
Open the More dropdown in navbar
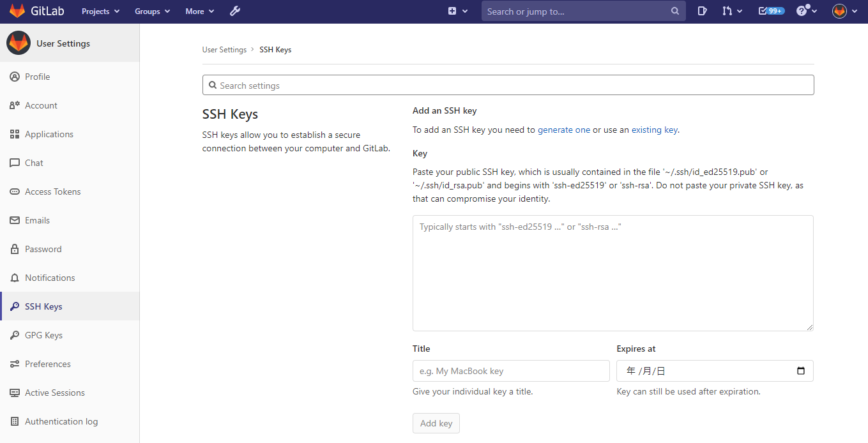pos(199,10)
